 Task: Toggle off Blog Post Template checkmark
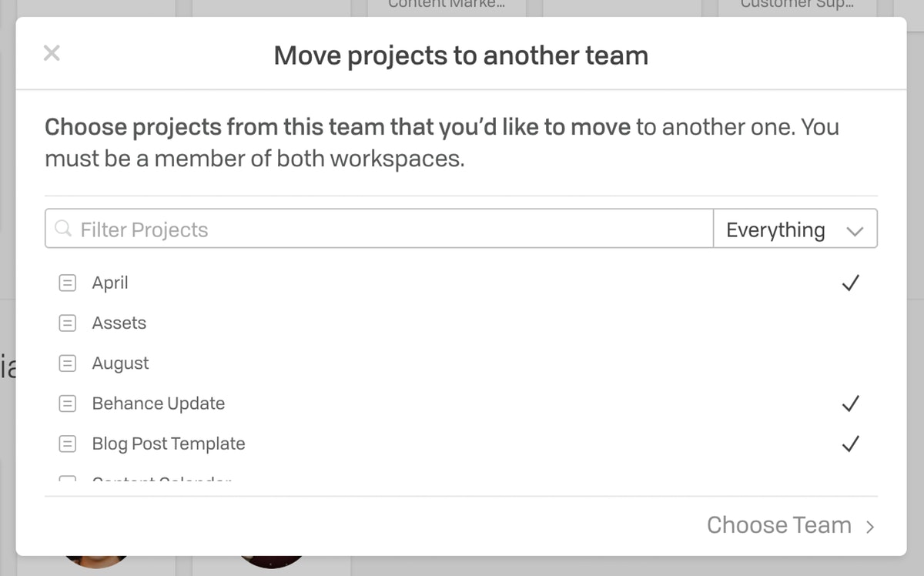pos(850,444)
